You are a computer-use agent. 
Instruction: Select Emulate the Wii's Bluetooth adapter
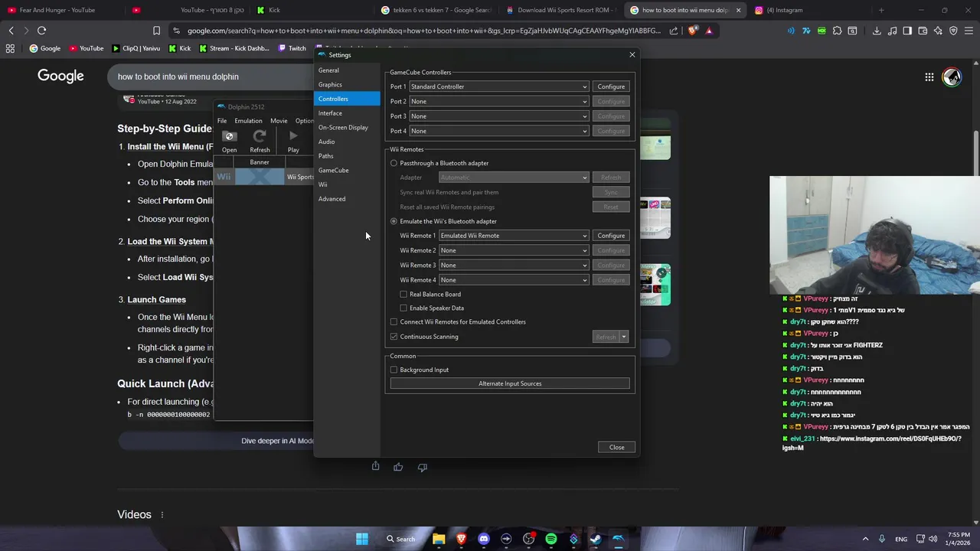pyautogui.click(x=394, y=221)
